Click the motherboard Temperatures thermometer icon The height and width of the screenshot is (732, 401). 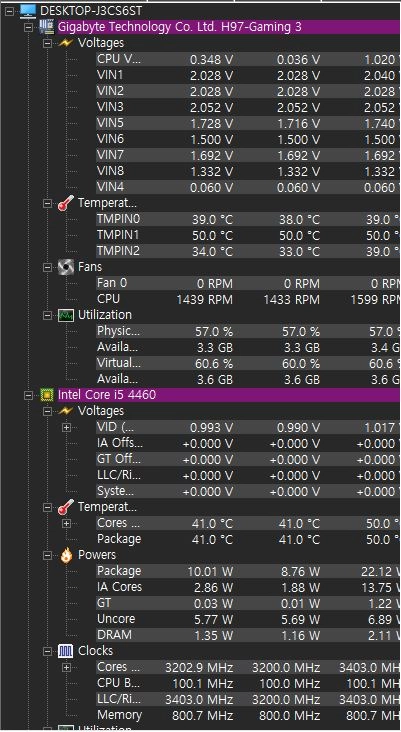pos(66,203)
